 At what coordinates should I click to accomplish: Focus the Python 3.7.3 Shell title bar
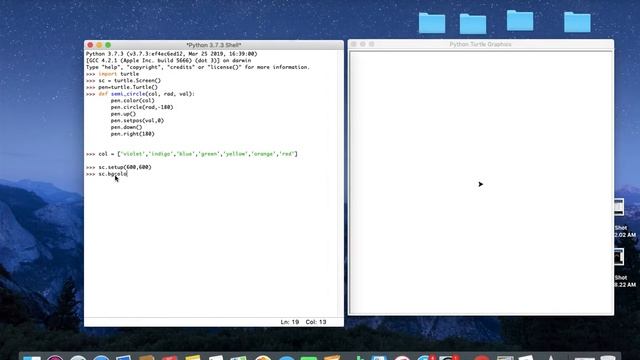[214, 45]
